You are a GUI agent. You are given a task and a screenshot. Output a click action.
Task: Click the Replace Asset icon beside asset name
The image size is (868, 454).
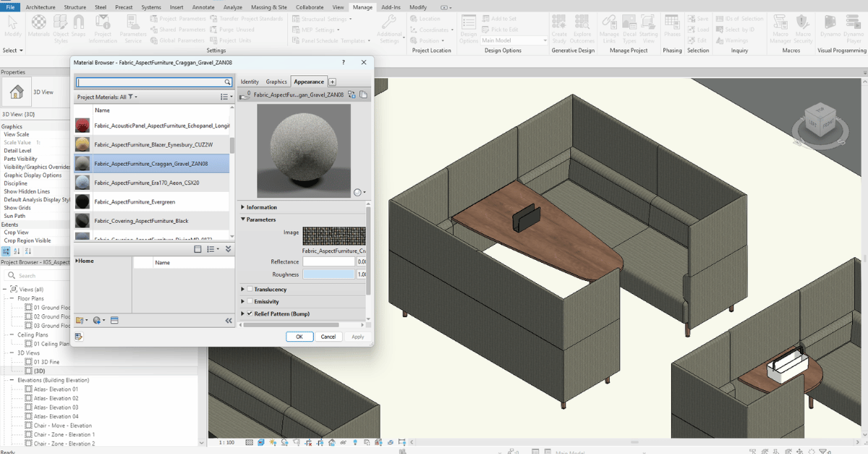[x=352, y=95]
